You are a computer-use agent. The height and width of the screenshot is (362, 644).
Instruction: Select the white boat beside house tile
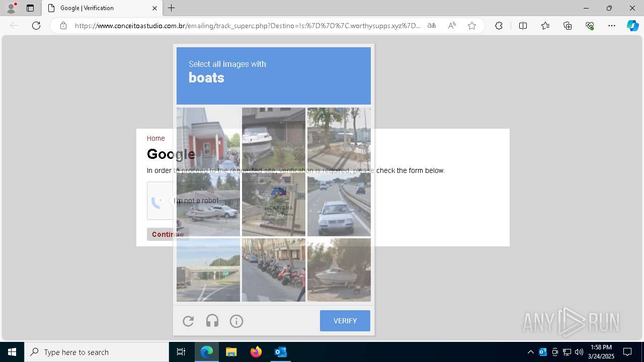point(274,139)
